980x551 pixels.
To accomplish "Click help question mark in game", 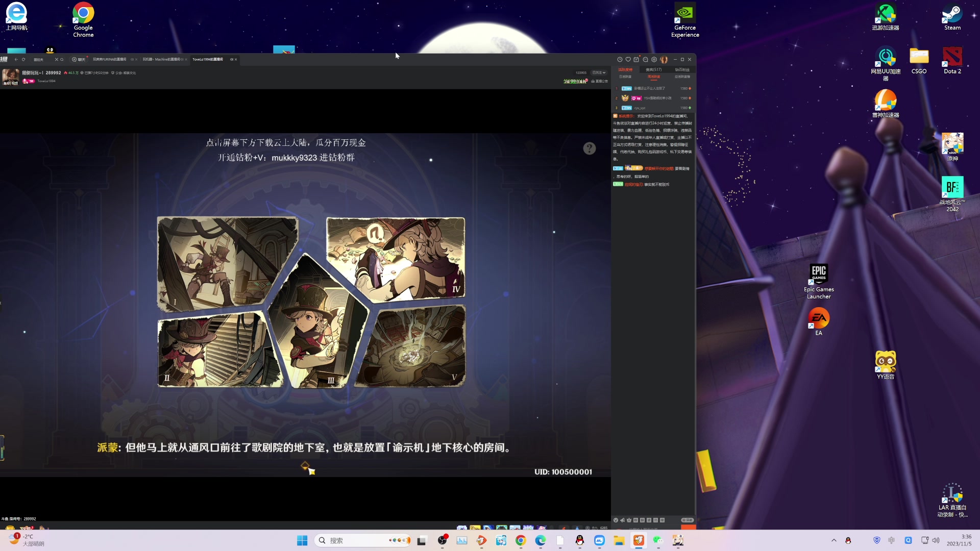I will (x=590, y=148).
